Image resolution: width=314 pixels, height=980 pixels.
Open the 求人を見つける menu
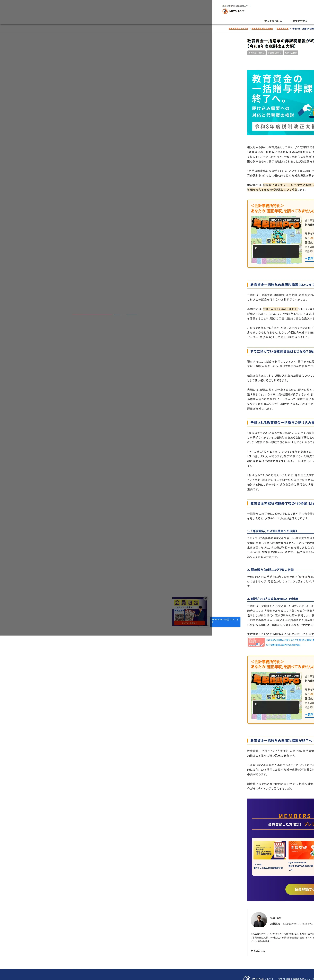point(273,21)
